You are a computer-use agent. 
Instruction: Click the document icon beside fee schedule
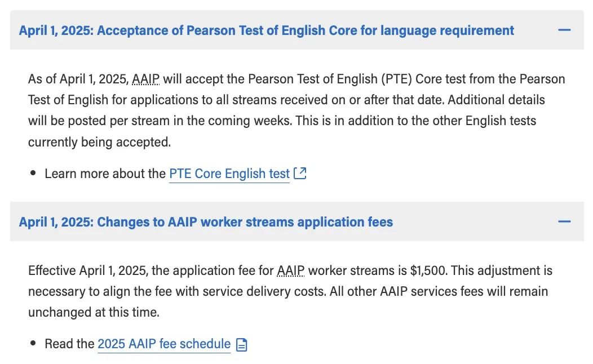coord(241,345)
